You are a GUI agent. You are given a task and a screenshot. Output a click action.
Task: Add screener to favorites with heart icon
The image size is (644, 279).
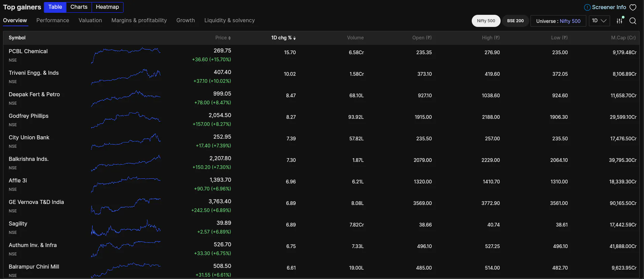633,7
